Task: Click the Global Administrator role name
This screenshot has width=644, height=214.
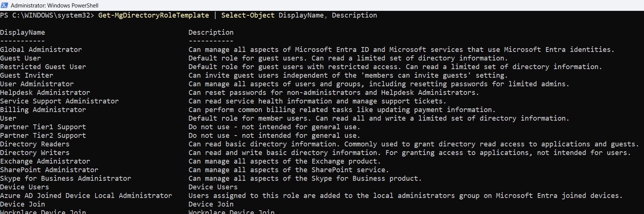Action: 41,50
